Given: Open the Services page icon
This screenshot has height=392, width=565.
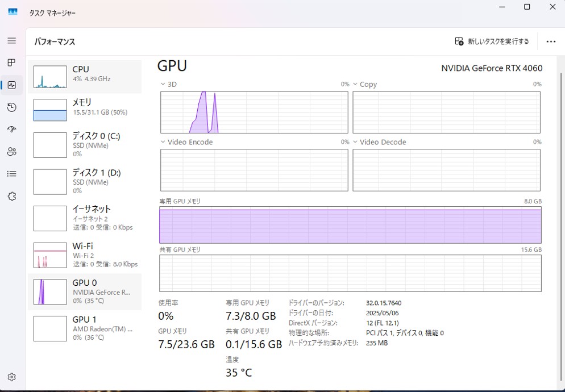Looking at the screenshot, I should (11, 196).
